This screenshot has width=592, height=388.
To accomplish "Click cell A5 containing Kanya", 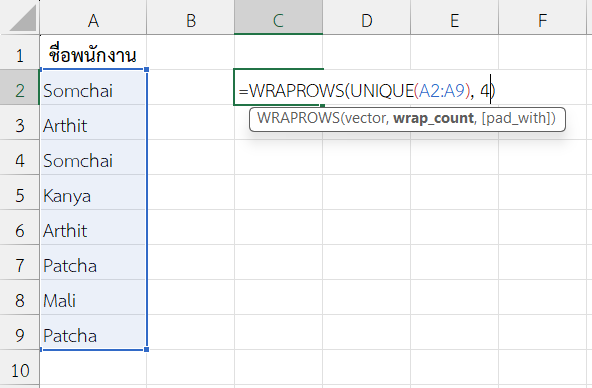I will click(x=93, y=192).
